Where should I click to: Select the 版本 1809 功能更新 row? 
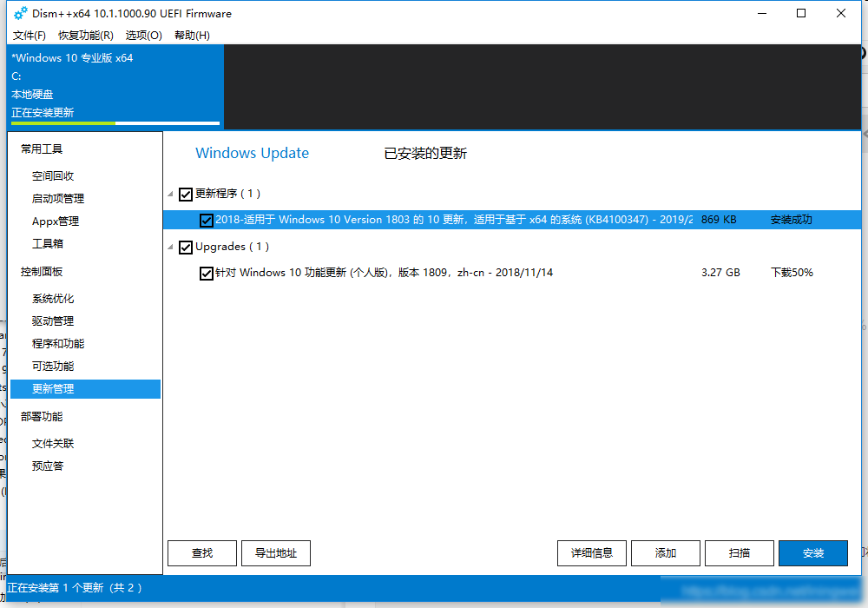pos(512,273)
